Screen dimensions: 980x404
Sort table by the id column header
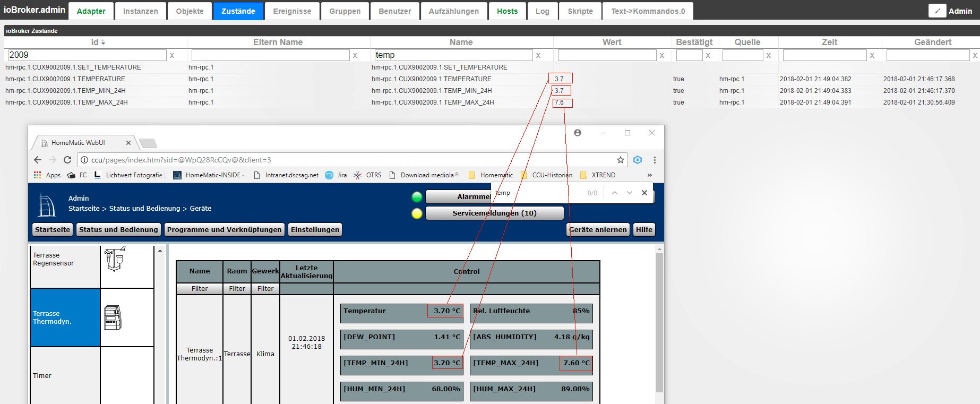(x=96, y=42)
